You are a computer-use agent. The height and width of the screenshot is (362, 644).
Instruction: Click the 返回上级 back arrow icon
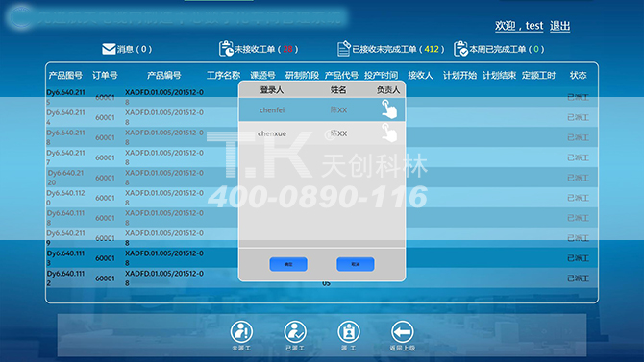[403, 331]
